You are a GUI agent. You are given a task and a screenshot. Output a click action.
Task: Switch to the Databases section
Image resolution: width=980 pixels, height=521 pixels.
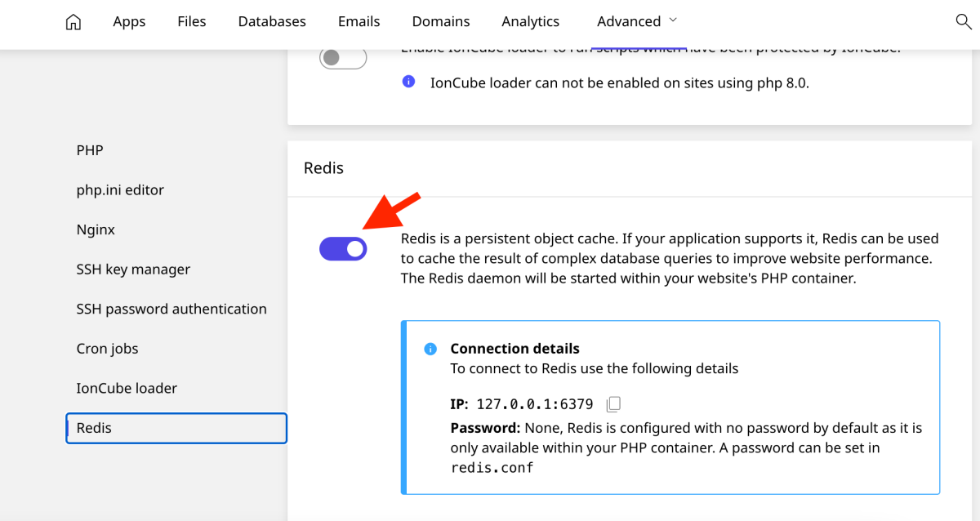point(272,21)
